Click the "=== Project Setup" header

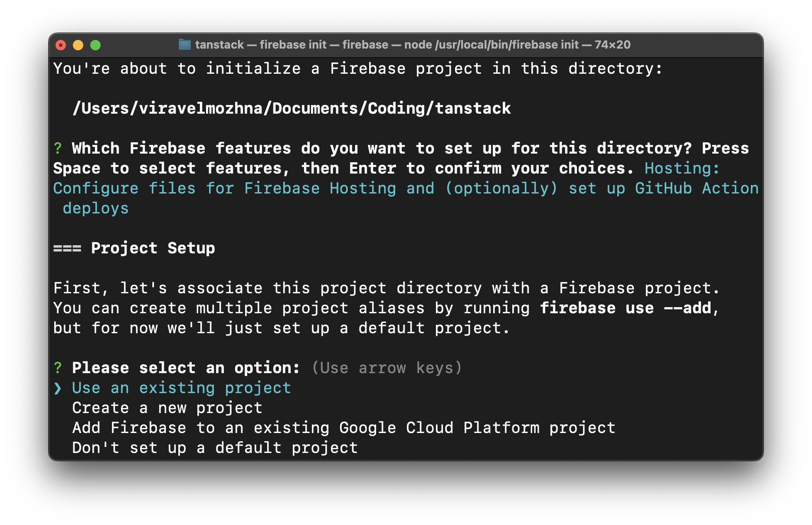pos(134,248)
